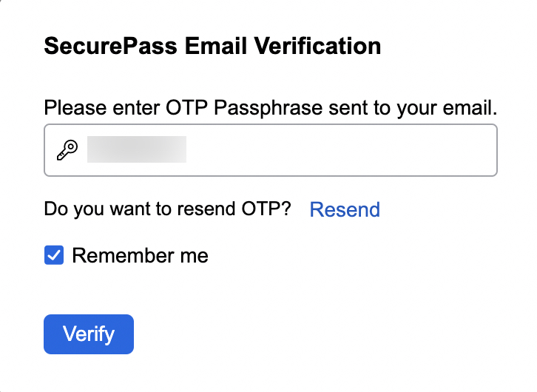537x392 pixels.
Task: Submit the passphrase with the blue Verify button
Action: pos(89,334)
